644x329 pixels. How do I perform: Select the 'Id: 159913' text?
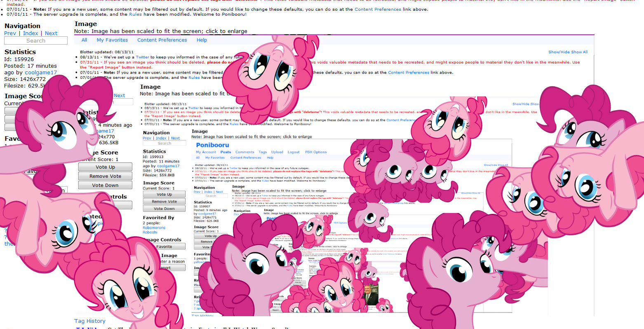tap(153, 157)
